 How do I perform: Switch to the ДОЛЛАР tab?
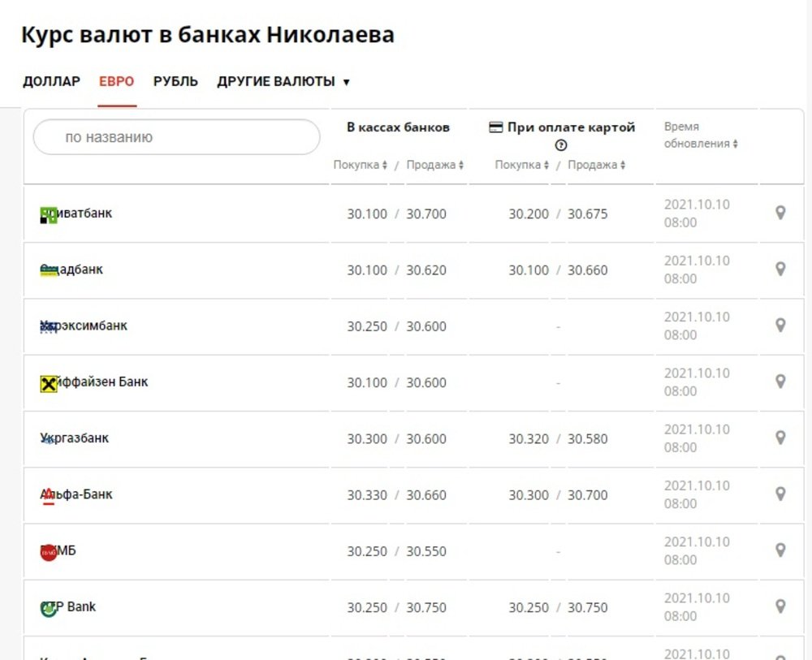[x=51, y=82]
